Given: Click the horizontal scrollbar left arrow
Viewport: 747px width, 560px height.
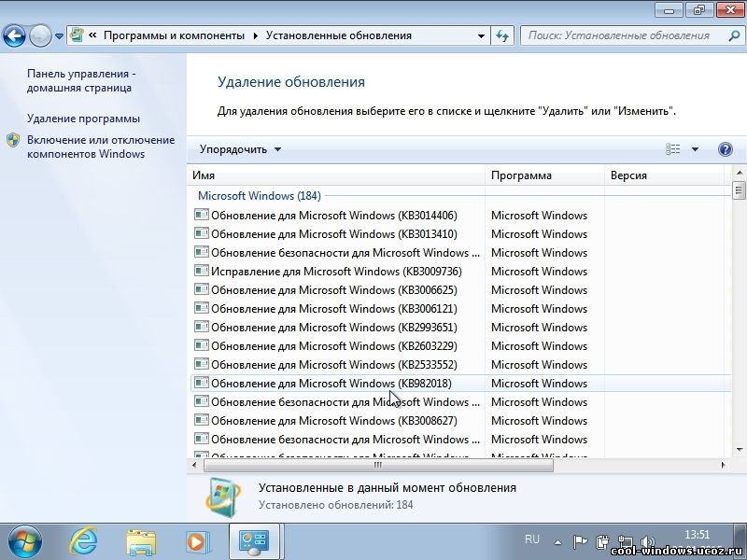Looking at the screenshot, I should click(x=194, y=465).
